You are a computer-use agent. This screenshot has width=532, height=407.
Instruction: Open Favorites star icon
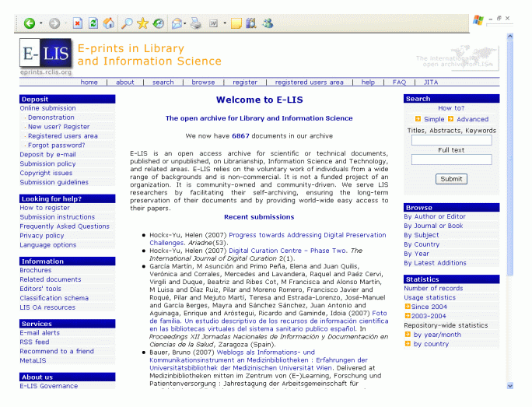pos(142,23)
